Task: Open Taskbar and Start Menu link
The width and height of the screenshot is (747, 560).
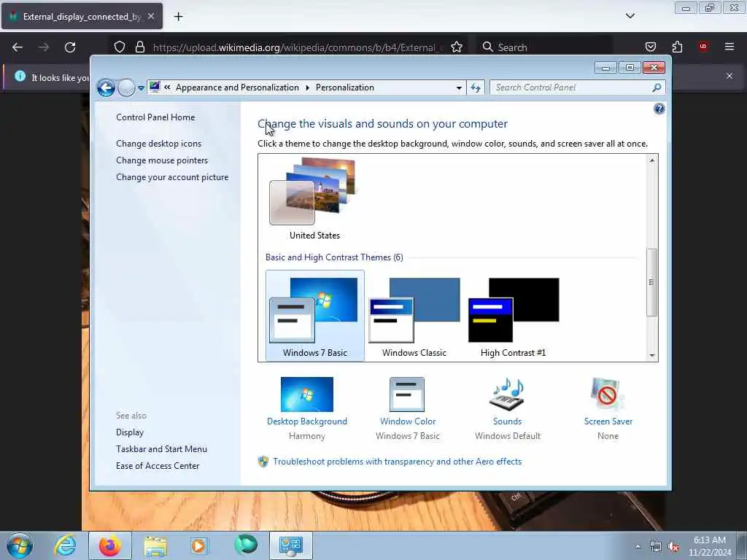Action: 161,449
